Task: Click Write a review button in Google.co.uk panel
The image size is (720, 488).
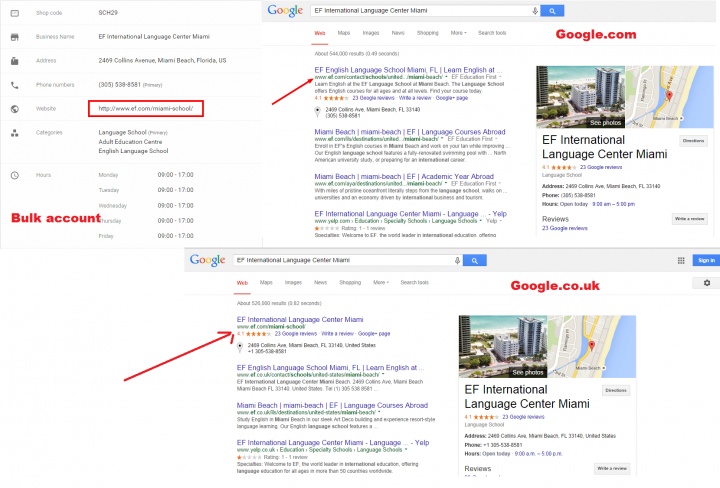Action: pos(612,469)
